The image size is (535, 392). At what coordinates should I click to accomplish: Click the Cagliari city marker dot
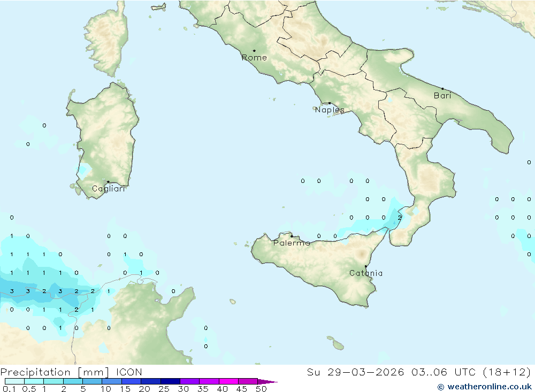pyautogui.click(x=108, y=182)
